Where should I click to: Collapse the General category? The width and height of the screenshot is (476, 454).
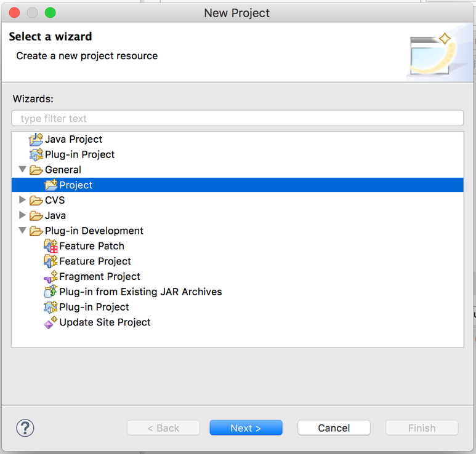tap(22, 169)
